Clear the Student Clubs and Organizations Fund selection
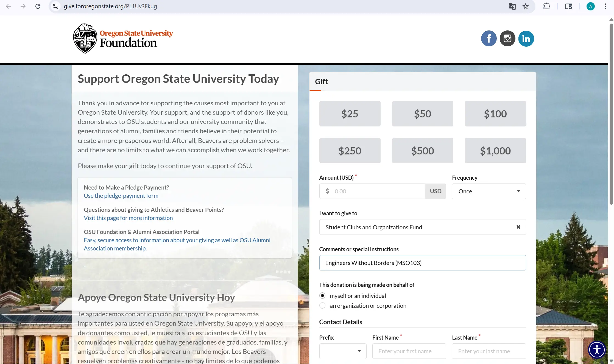 click(518, 227)
